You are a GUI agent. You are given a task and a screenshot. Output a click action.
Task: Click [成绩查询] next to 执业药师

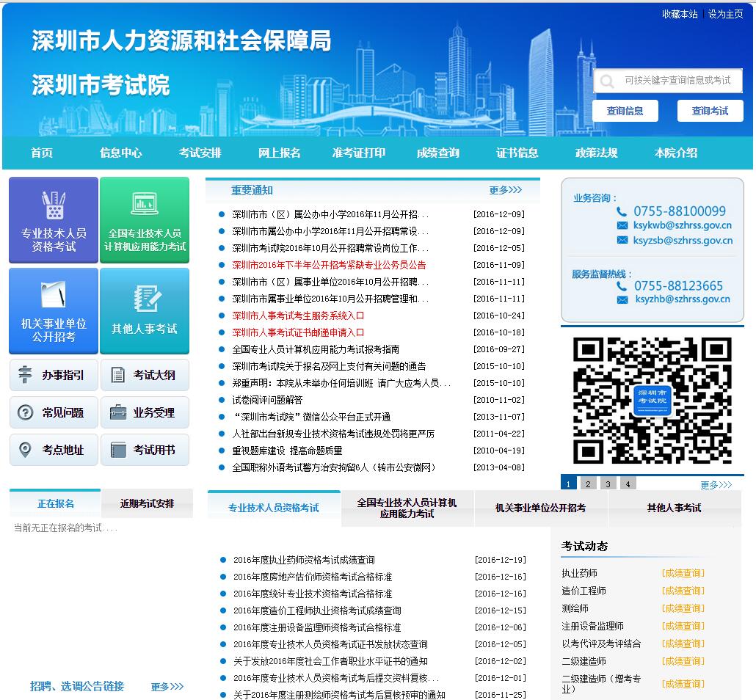pos(683,573)
